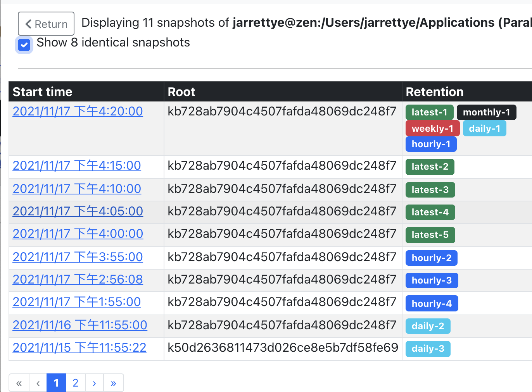
Task: Select page 2 in pagination
Action: tap(76, 383)
